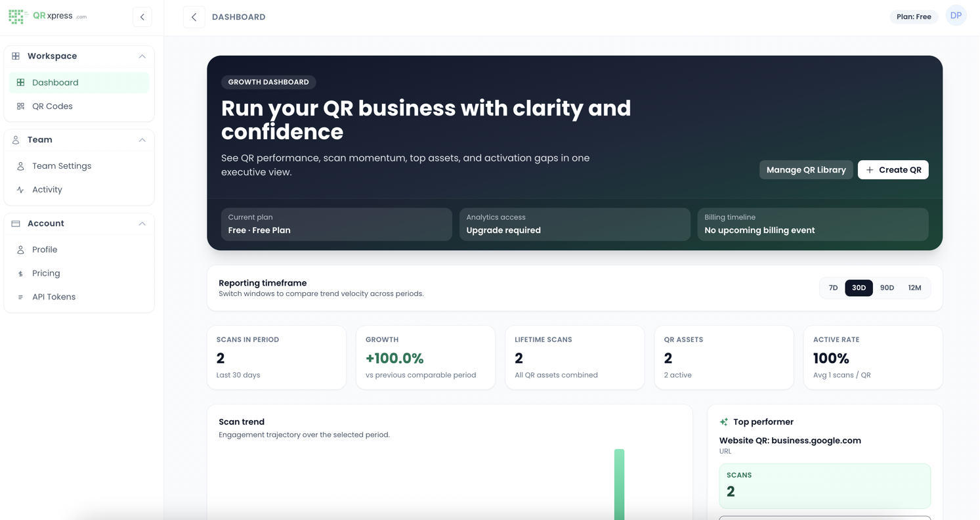Viewport: 980px width, 520px height.
Task: Click the Billing timeline card
Action: (x=813, y=225)
